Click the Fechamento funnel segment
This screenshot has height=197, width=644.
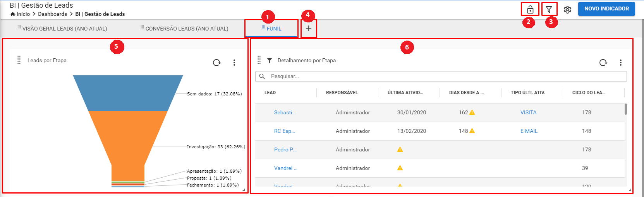128,186
